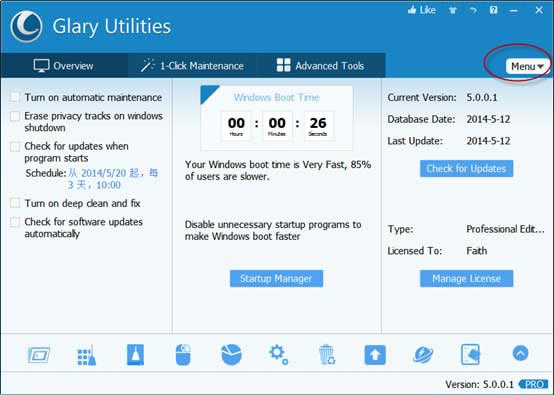Viewport: 554px width, 395px height.
Task: Switch to the Advanced Tools tab
Action: 320,65
